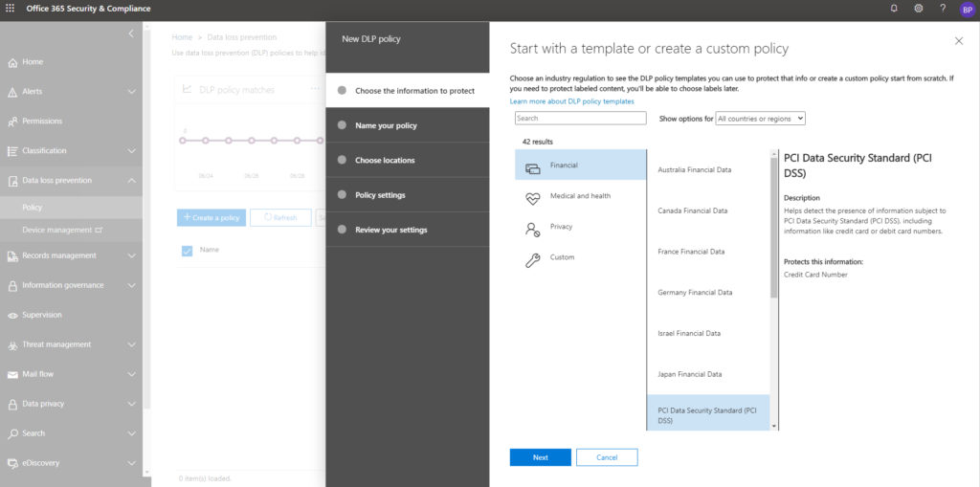980x487 pixels.
Task: Click the Next button
Action: [x=540, y=457]
